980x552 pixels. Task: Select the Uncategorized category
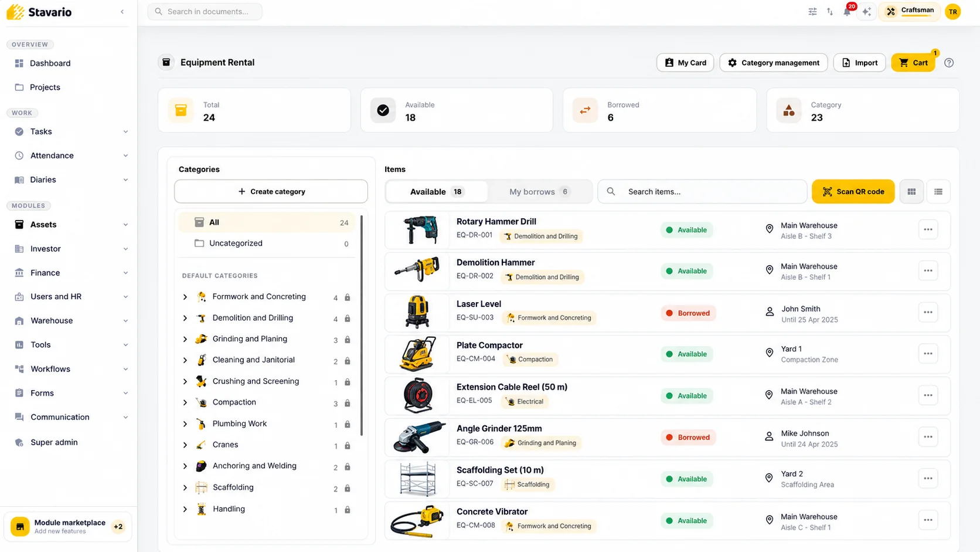pos(267,243)
